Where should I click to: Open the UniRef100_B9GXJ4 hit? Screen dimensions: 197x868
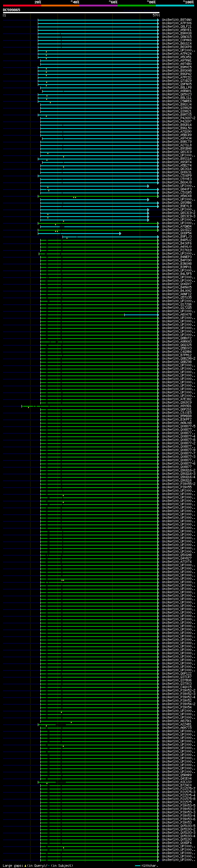pos(177,104)
